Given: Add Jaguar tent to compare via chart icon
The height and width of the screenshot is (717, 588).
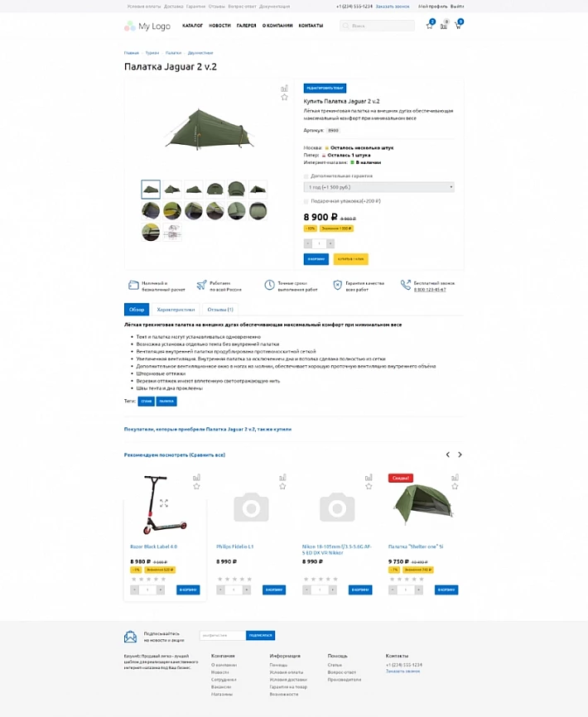Looking at the screenshot, I should 284,89.
